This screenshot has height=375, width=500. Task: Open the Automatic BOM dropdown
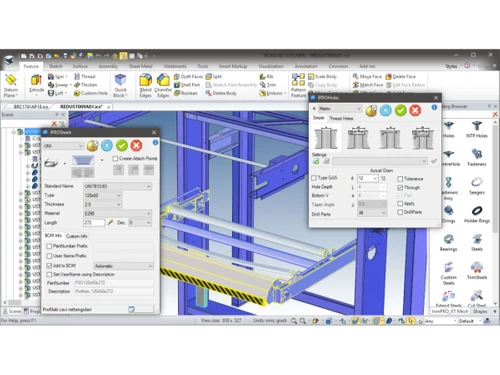(123, 266)
